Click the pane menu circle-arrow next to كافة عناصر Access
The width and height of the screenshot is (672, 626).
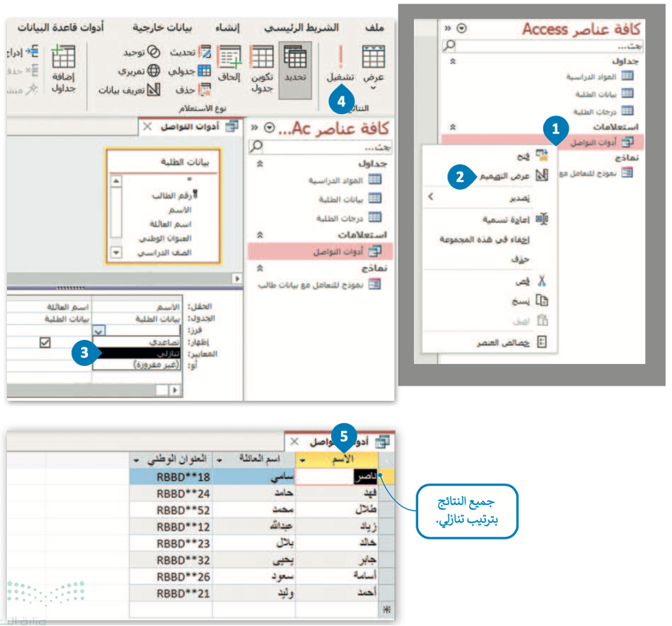pos(462,29)
